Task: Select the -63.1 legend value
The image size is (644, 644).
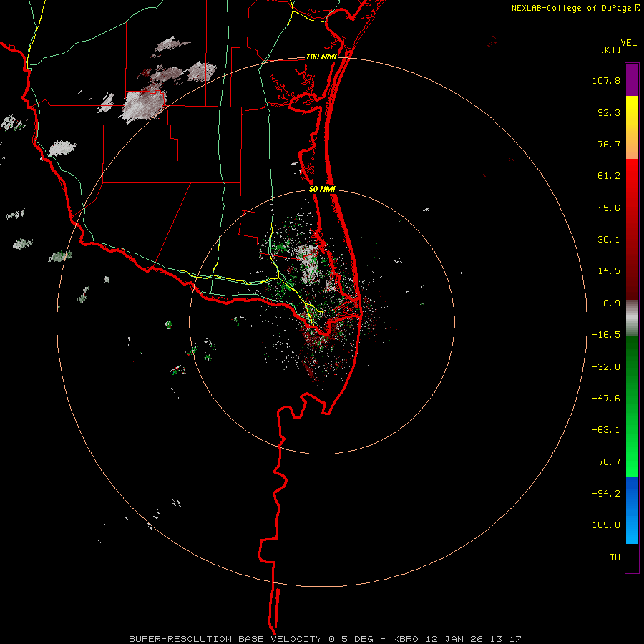Action: pyautogui.click(x=606, y=430)
